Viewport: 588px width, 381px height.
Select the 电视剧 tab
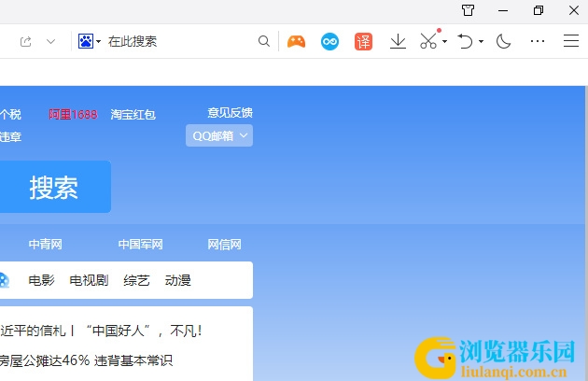click(90, 280)
